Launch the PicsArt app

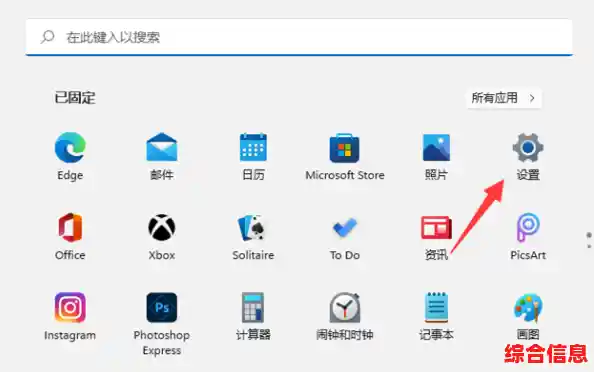coord(528,228)
